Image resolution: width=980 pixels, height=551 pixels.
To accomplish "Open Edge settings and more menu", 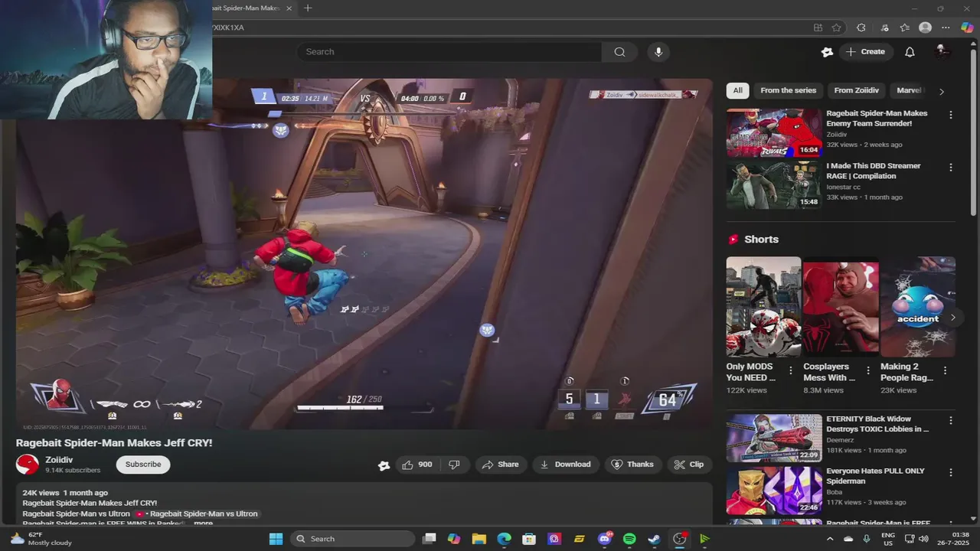I will [x=946, y=28].
